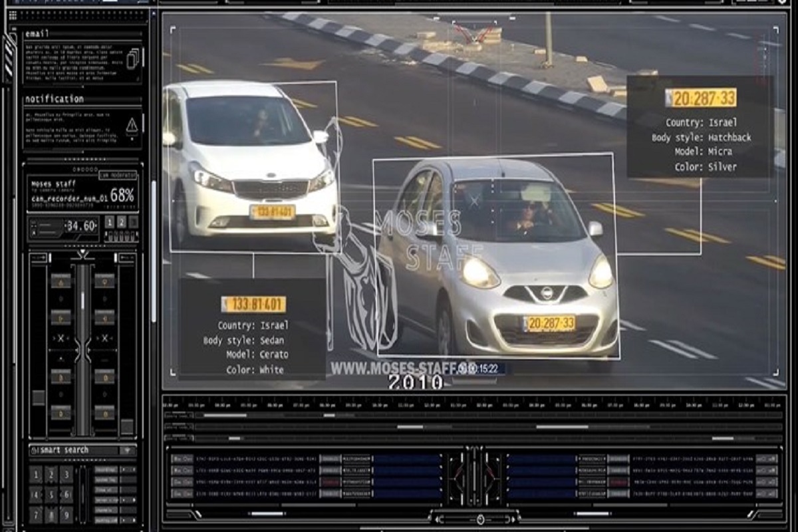Click the top-left amber control button
The height and width of the screenshot is (532, 798).
[61, 281]
